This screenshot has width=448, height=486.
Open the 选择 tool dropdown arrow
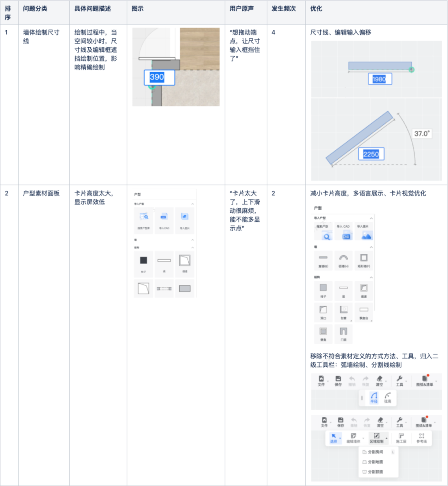(340, 438)
